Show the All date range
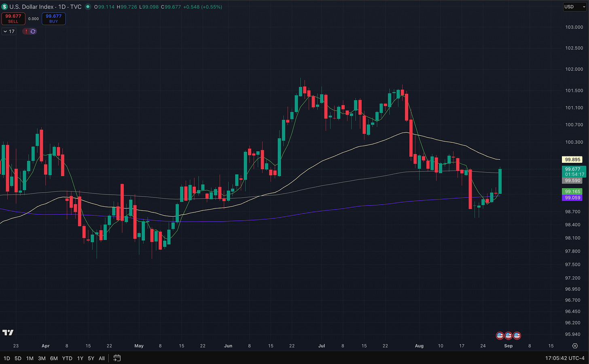The height and width of the screenshot is (364, 589). 102,358
